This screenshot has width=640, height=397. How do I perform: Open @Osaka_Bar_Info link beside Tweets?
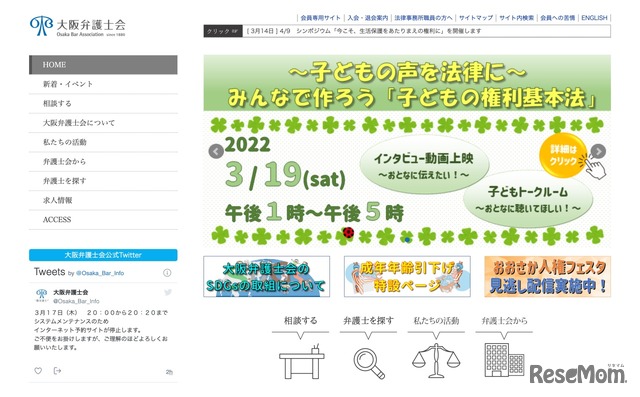click(100, 273)
